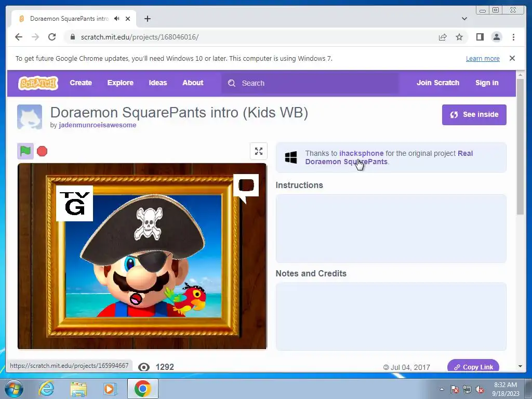532x399 pixels.
Task: Click the Instructions text box
Action: [x=391, y=229]
